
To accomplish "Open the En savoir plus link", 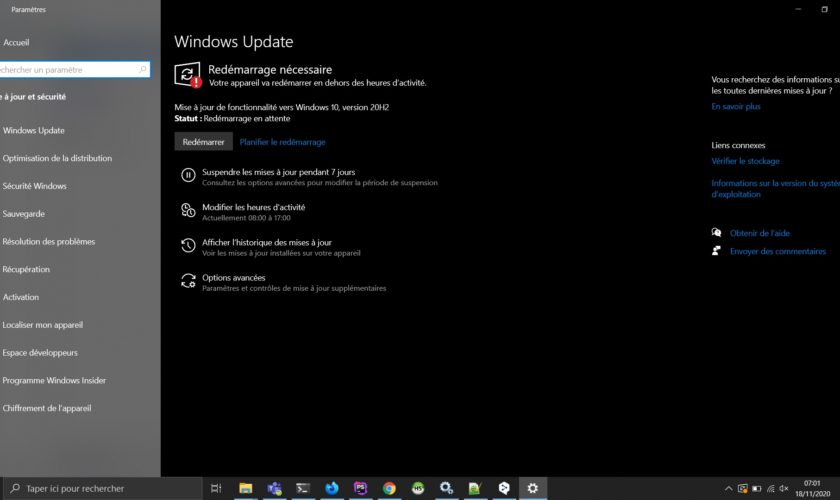I will point(735,106).
